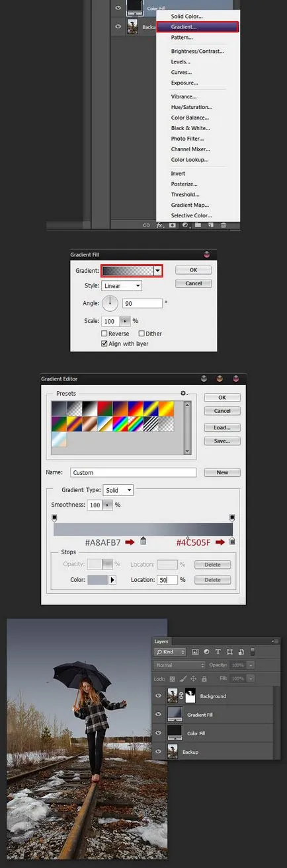Click Load... in Gradient Editor

click(x=222, y=427)
